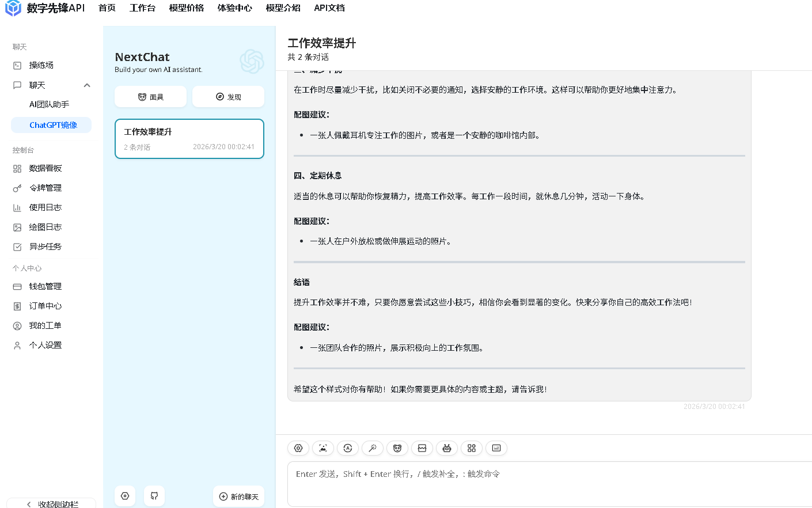Open NextChat settings hexagon icon
The width and height of the screenshot is (812, 508).
[125, 496]
